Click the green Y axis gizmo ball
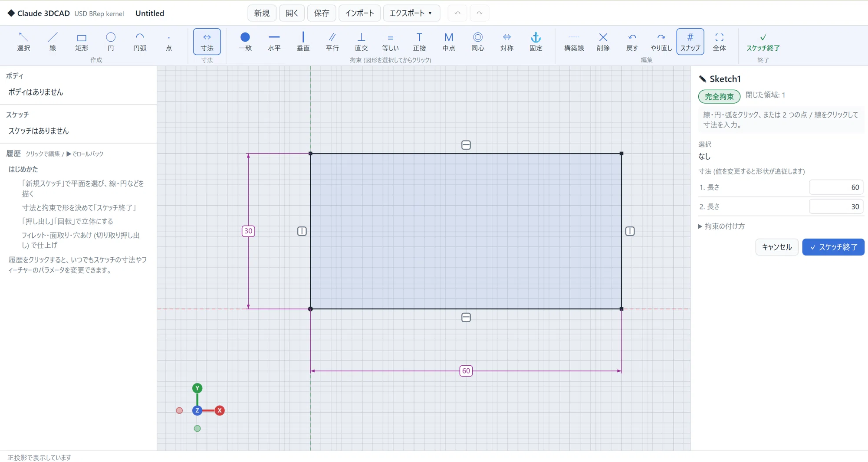Viewport: 868px width, 462px height. pyautogui.click(x=197, y=388)
